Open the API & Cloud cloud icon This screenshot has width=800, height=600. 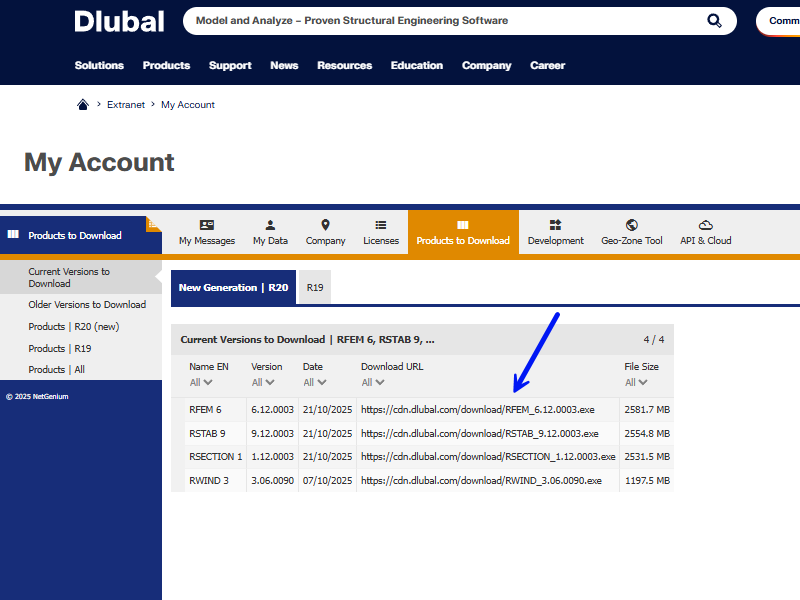pos(705,226)
